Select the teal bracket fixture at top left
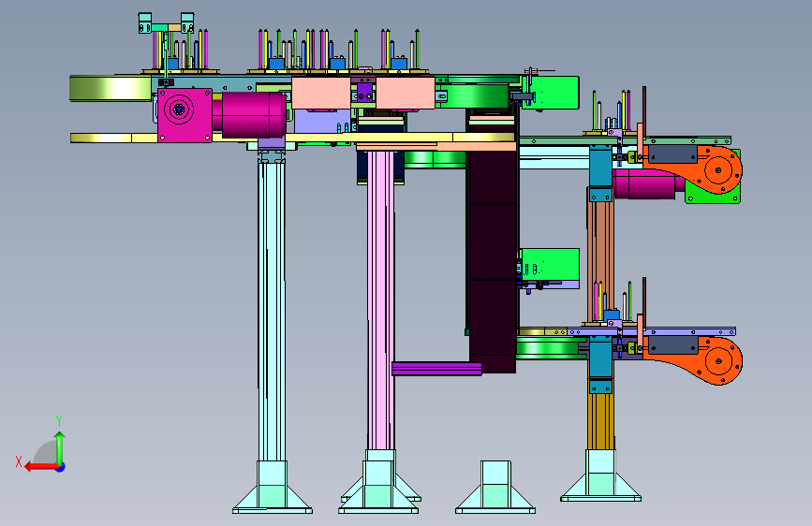The height and width of the screenshot is (526, 812). click(166, 23)
